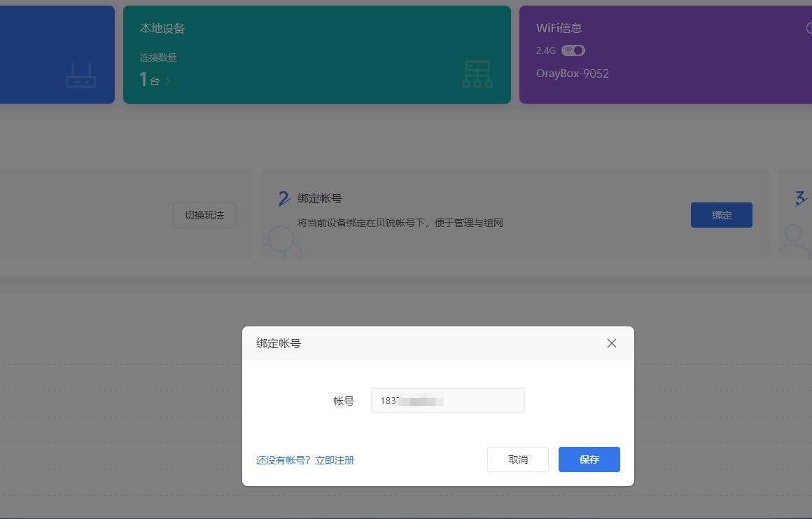
Task: Select the OrayBox-9052 WiFi name
Action: pos(573,74)
